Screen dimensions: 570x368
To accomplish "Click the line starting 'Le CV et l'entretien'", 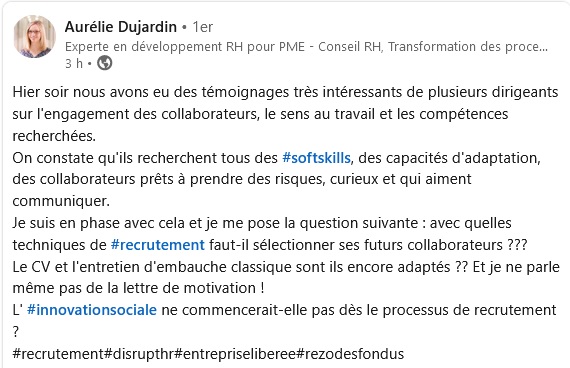I will tap(286, 267).
